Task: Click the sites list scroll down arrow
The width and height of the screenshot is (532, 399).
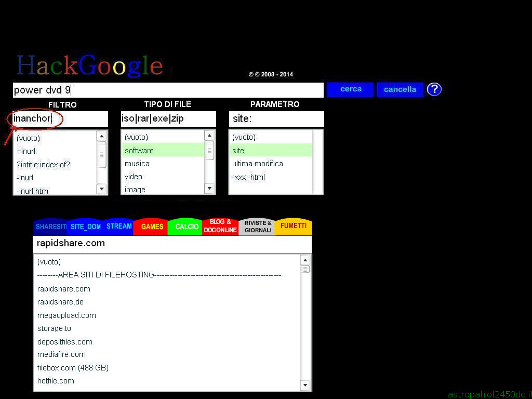Action: click(305, 385)
